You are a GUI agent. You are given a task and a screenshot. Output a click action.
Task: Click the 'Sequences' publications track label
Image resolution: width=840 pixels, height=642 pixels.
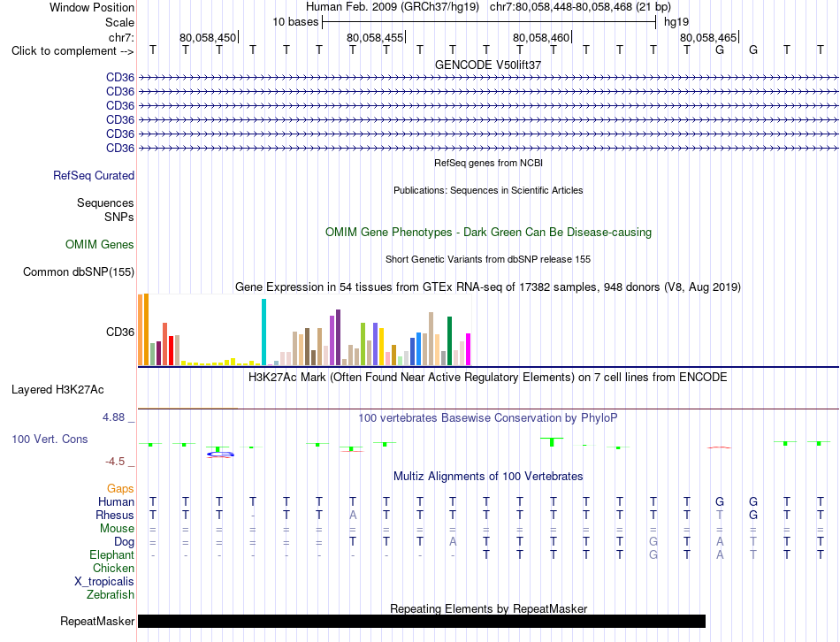pos(105,203)
